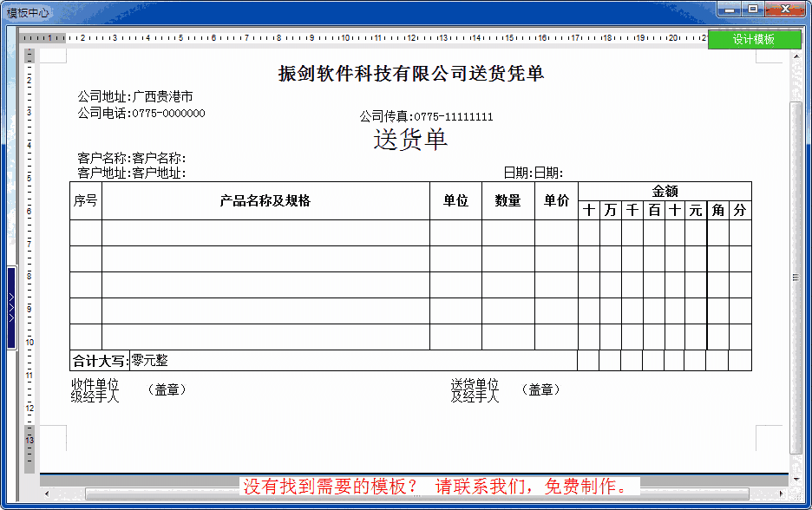Click the 模板中心 title bar tab
This screenshot has height=510, width=812.
click(29, 11)
